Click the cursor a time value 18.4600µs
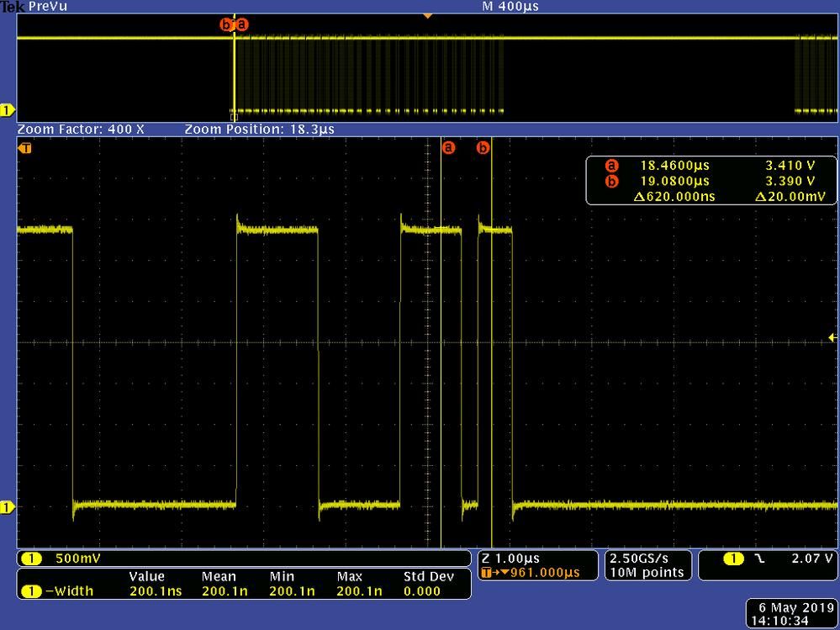This screenshot has width=840, height=630. tap(674, 166)
